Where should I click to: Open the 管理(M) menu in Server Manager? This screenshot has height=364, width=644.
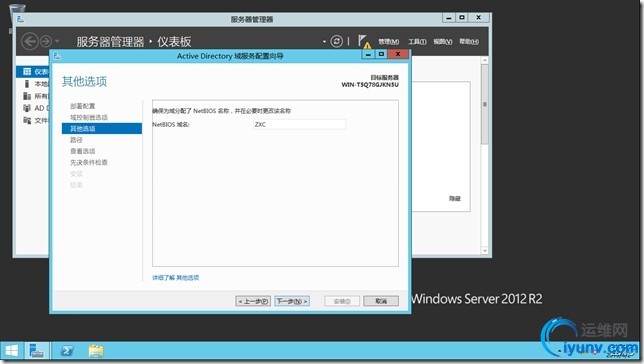pos(389,41)
